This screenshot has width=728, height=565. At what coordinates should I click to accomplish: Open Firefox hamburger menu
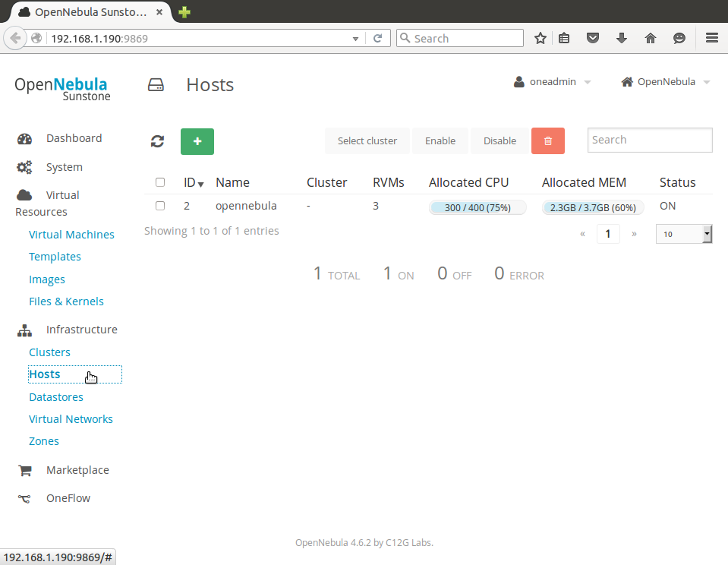click(711, 38)
